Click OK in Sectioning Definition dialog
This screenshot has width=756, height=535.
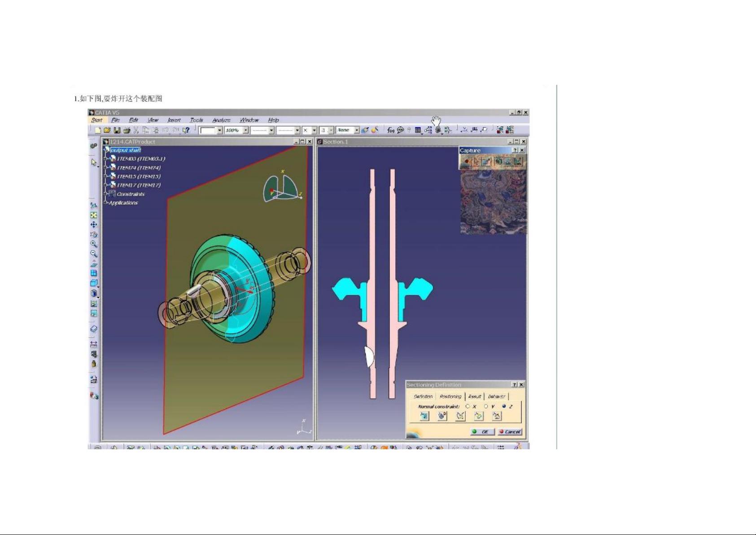click(x=482, y=432)
